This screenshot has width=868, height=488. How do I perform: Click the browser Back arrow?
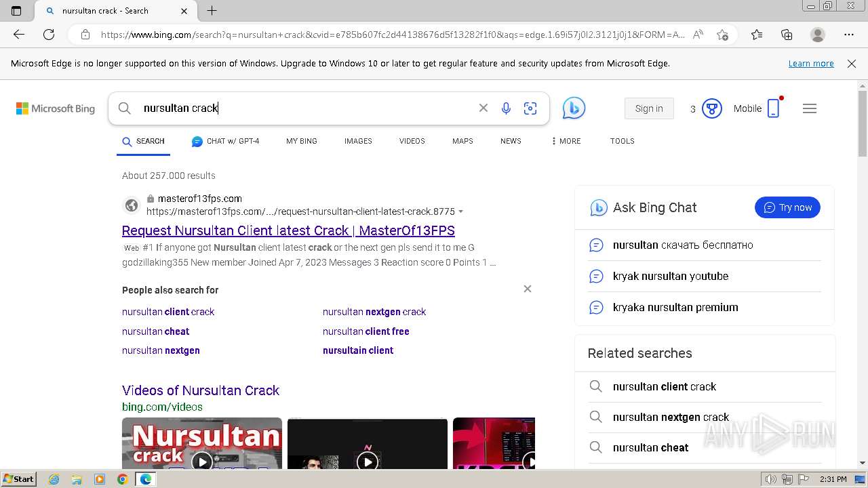pyautogui.click(x=19, y=35)
